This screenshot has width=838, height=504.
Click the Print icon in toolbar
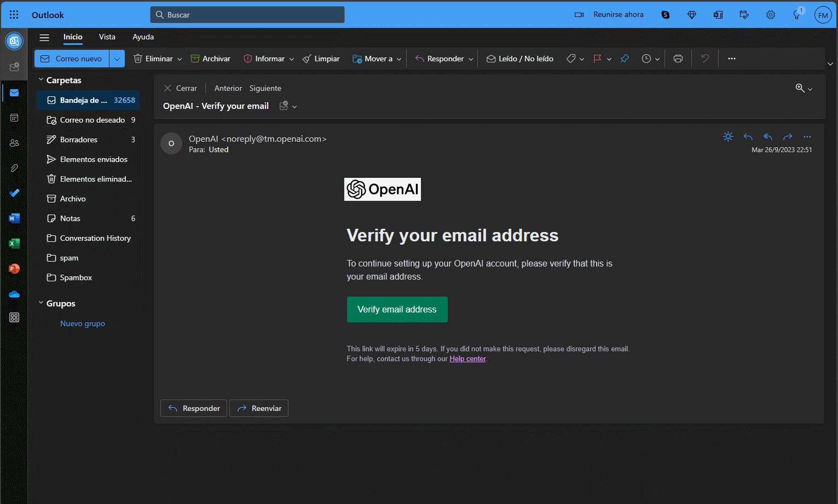[x=678, y=59]
